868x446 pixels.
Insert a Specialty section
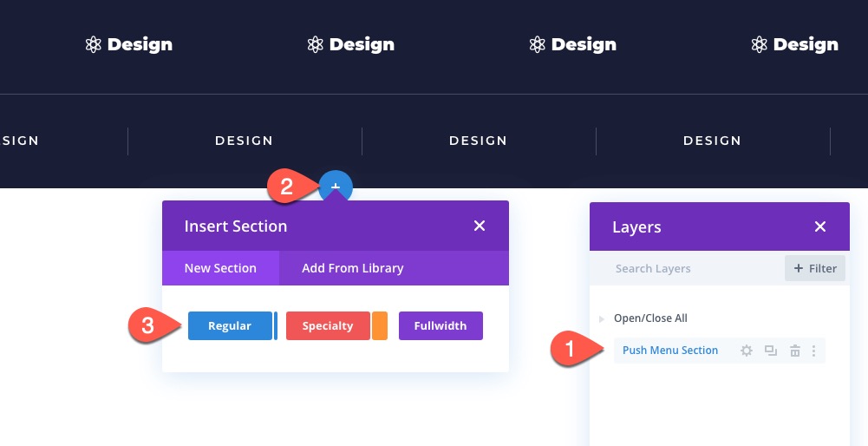pyautogui.click(x=328, y=325)
